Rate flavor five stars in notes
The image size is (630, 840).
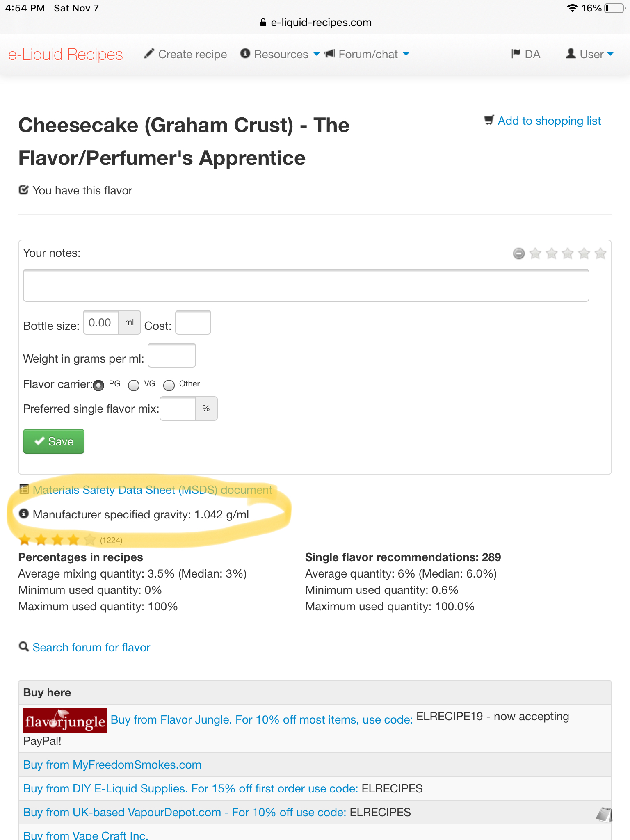tap(600, 253)
